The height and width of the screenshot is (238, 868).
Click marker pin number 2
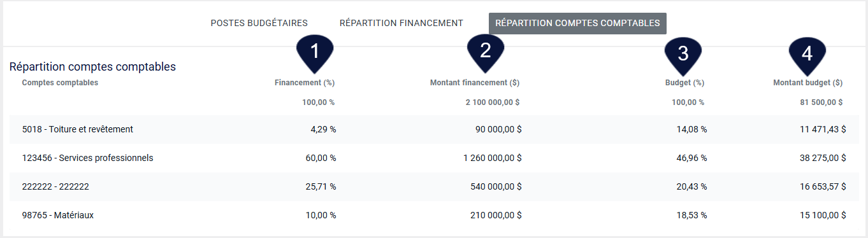pos(486,52)
